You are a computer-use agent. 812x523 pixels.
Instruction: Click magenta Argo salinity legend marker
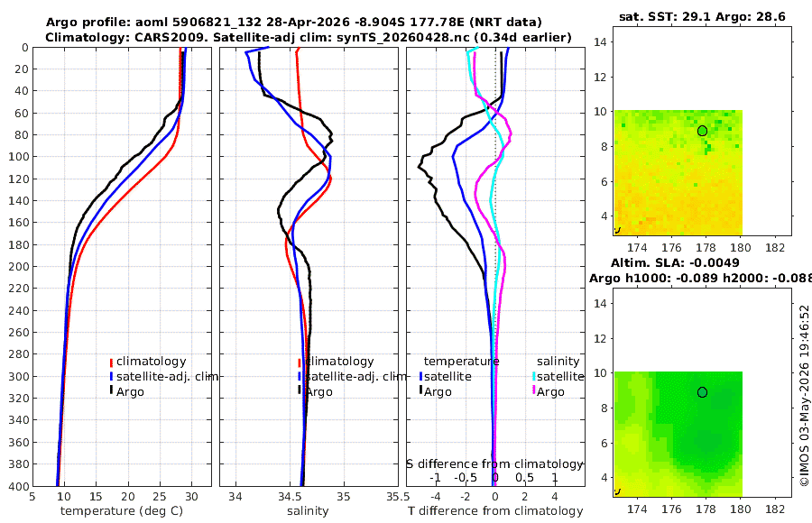pos(533,390)
